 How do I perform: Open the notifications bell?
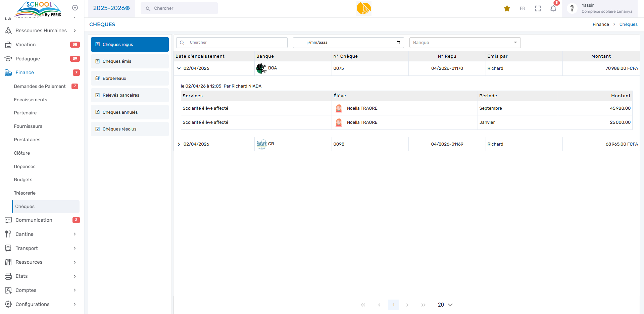553,8
